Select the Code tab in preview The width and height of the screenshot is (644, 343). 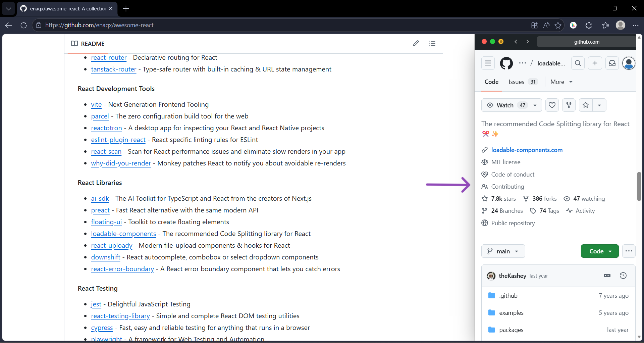491,82
